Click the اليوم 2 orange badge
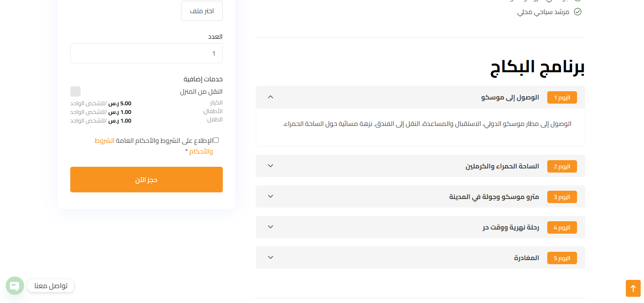Image resolution: width=644 pixels, height=303 pixels. (562, 166)
